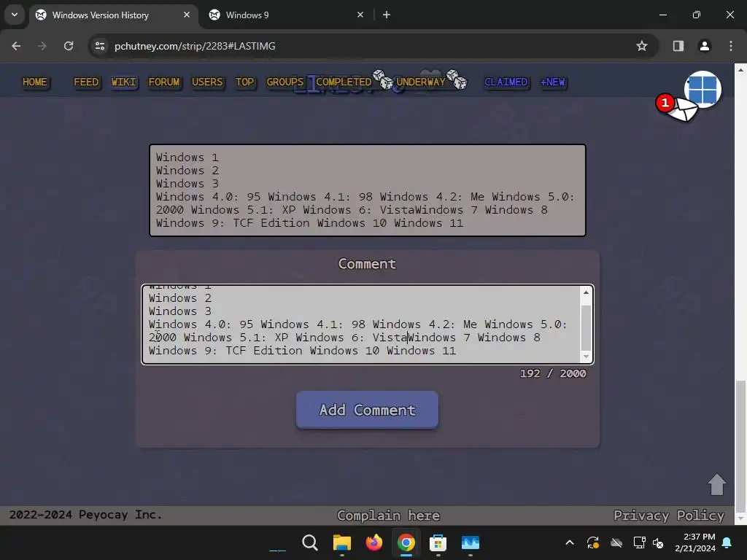Click the 'Comment' heading
747x560 pixels.
coord(367,264)
